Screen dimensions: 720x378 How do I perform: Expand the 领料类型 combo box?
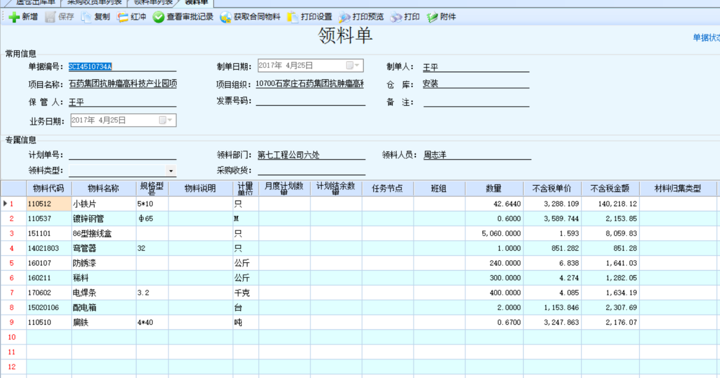click(x=171, y=170)
